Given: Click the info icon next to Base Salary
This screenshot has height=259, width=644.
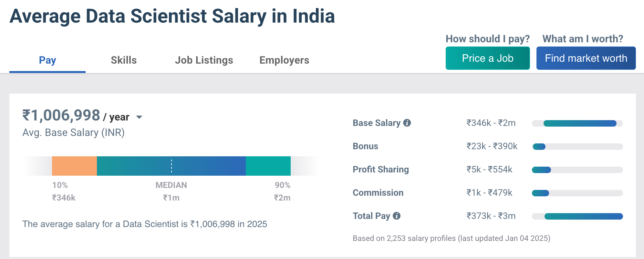Looking at the screenshot, I should tap(407, 123).
